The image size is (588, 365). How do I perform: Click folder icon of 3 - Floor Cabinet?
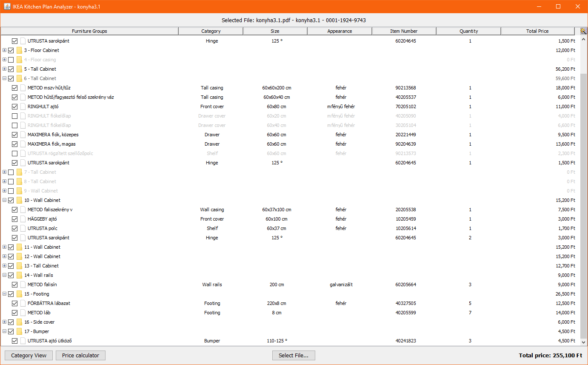point(19,50)
